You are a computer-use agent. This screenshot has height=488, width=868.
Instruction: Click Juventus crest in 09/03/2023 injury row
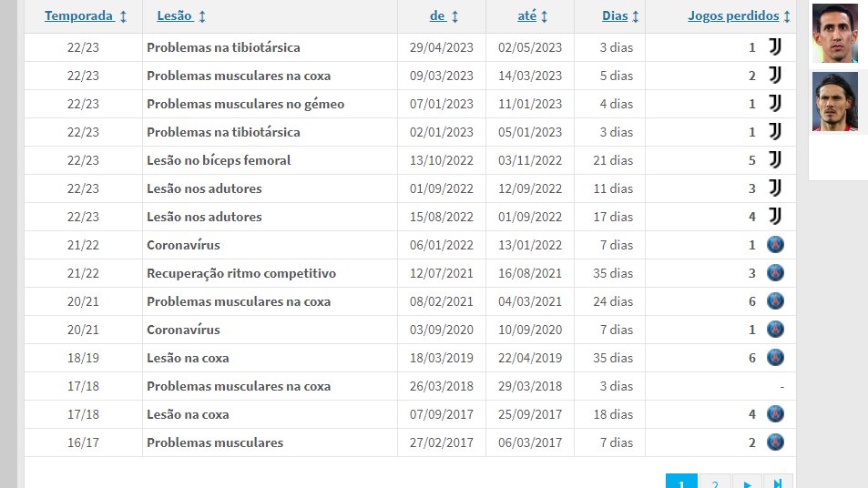(x=775, y=76)
